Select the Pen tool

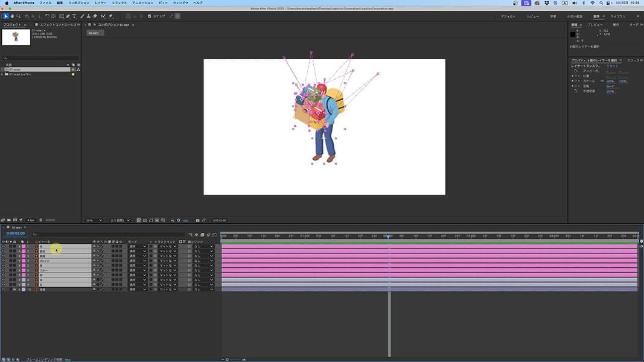[x=68, y=16]
